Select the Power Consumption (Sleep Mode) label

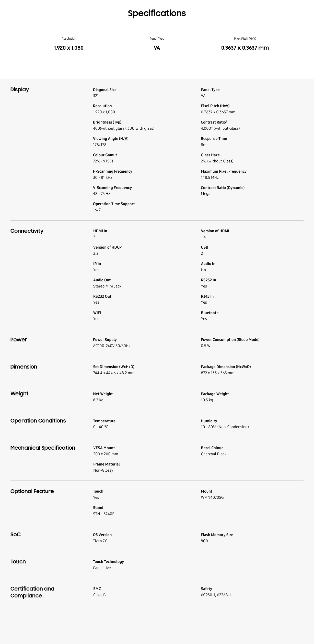[230, 340]
